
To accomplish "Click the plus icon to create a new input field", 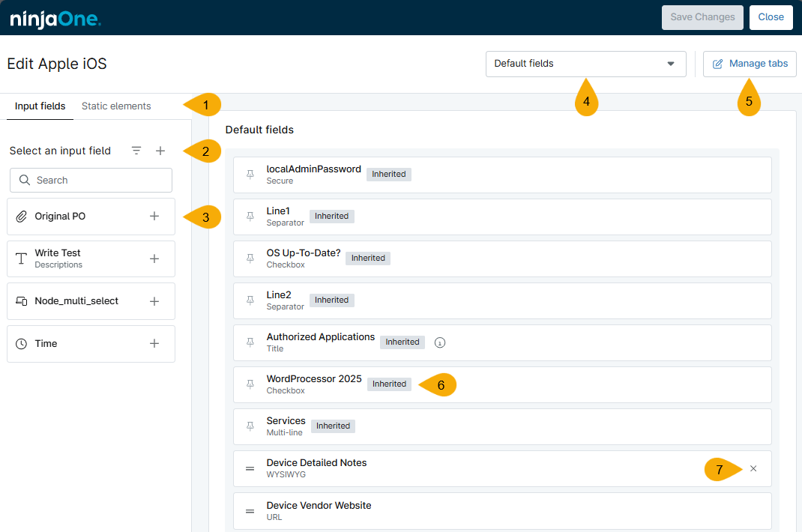I will [x=160, y=151].
